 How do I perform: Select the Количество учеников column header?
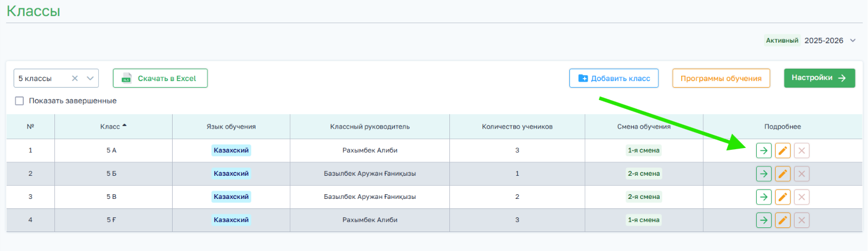[x=517, y=127]
